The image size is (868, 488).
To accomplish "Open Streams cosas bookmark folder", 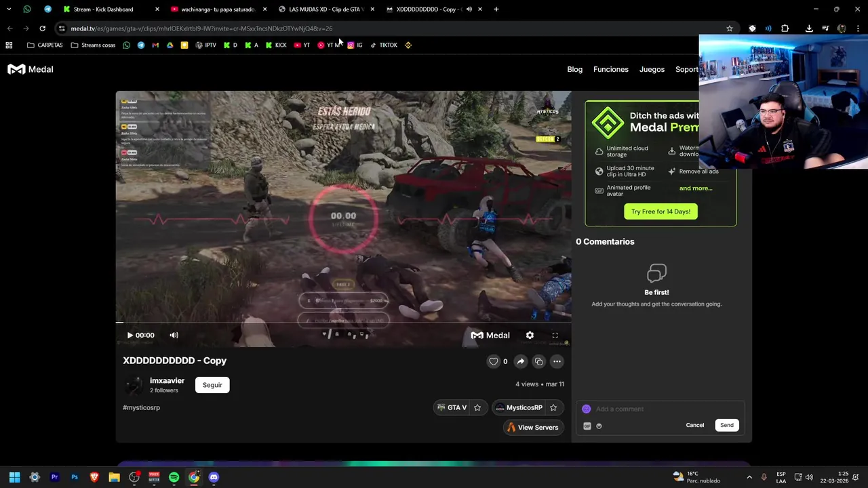I will click(x=94, y=45).
